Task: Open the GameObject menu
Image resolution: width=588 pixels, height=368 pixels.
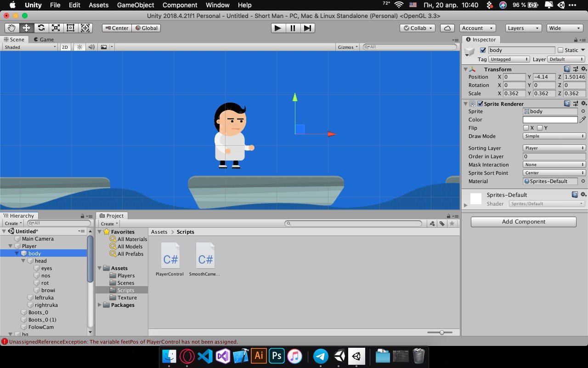Action: pyautogui.click(x=136, y=5)
